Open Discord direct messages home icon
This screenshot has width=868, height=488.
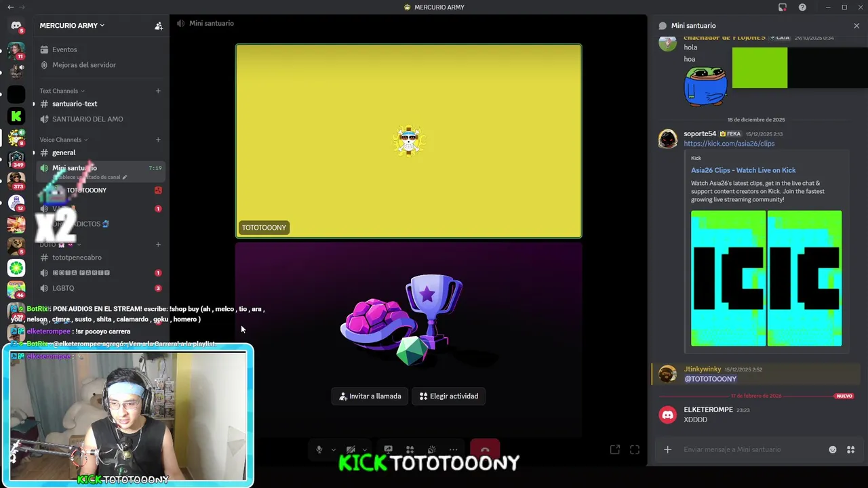click(x=16, y=26)
